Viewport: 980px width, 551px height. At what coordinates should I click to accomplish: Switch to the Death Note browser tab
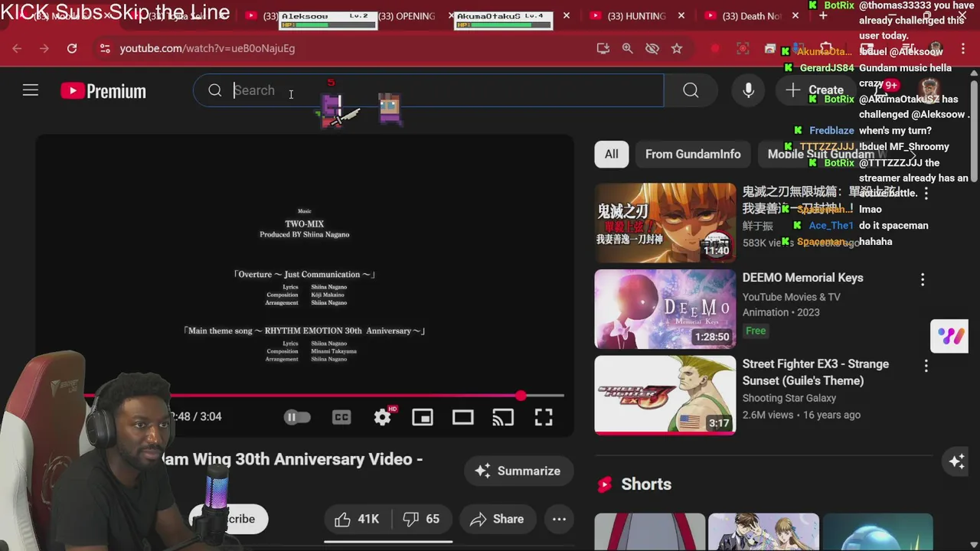751,16
